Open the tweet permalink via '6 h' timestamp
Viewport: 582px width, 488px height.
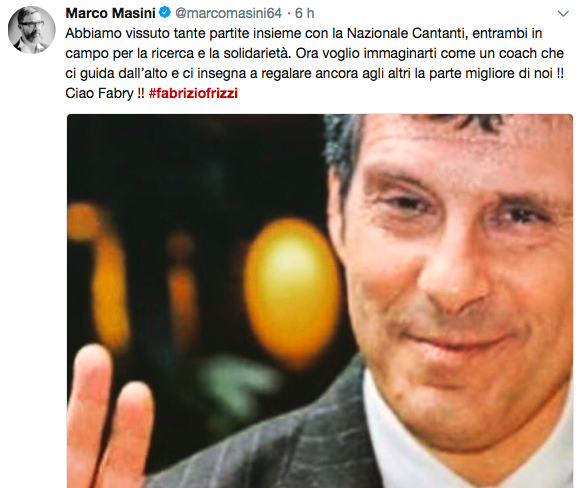[x=304, y=13]
